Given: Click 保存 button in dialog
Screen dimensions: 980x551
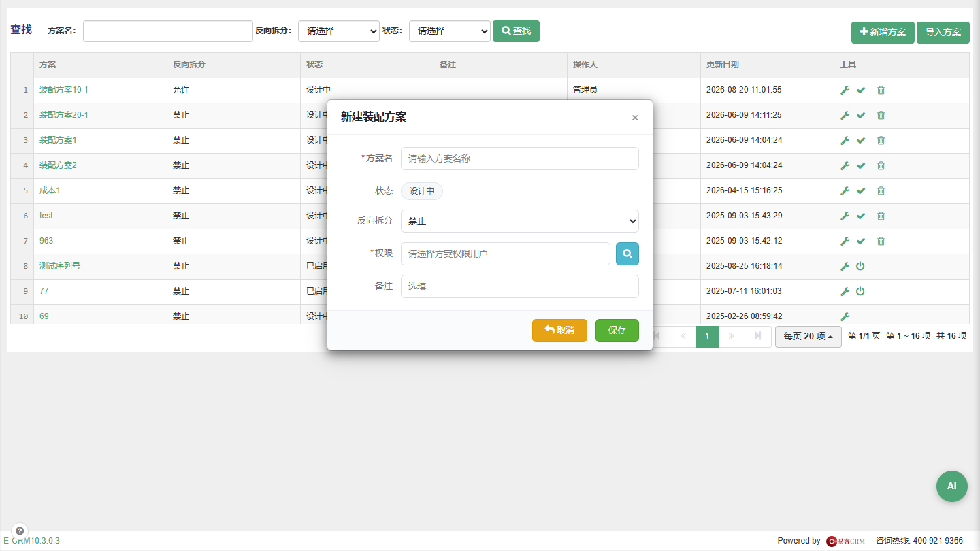Looking at the screenshot, I should [x=617, y=331].
